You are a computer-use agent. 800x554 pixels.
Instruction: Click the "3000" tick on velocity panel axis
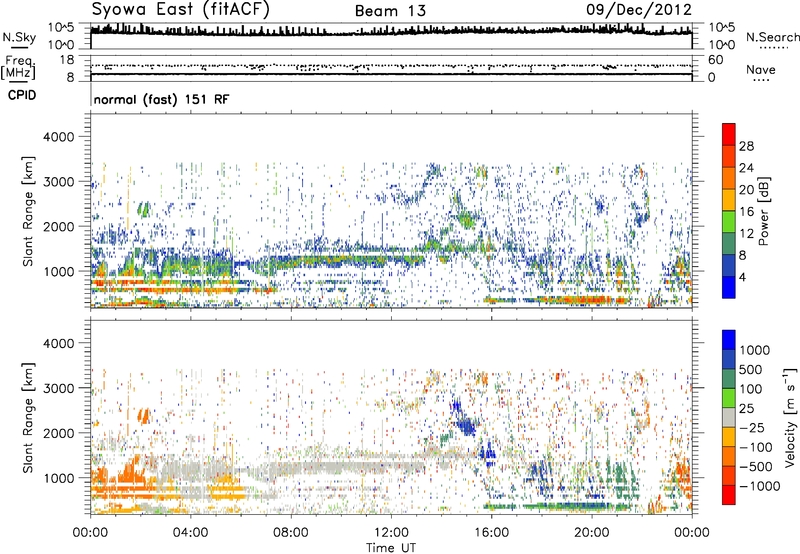pyautogui.click(x=58, y=388)
